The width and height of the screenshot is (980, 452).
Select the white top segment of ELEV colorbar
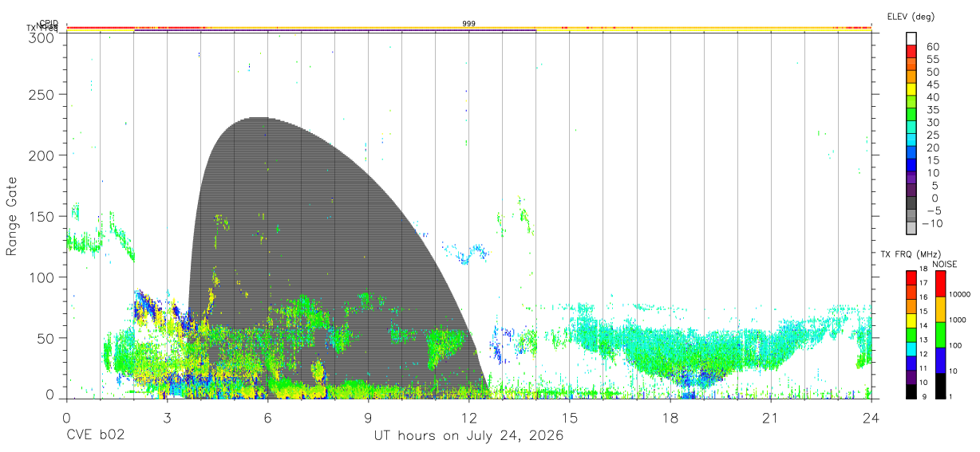coord(911,39)
